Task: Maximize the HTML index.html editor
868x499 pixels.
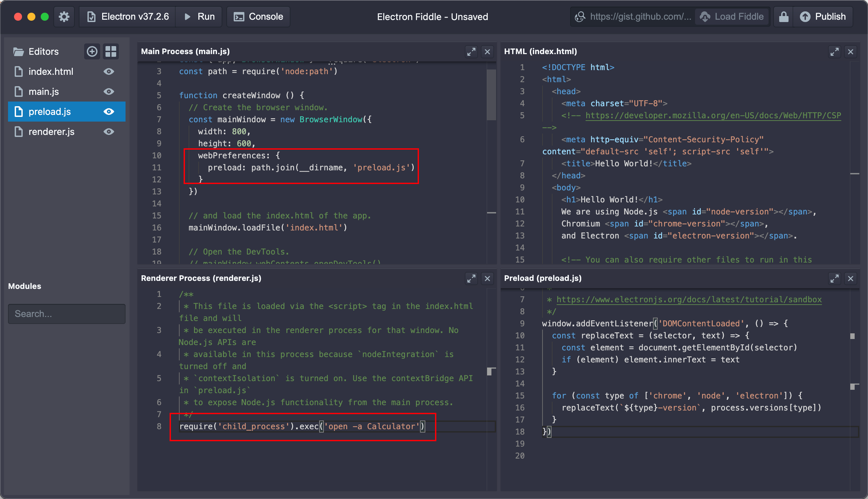Action: pos(834,52)
